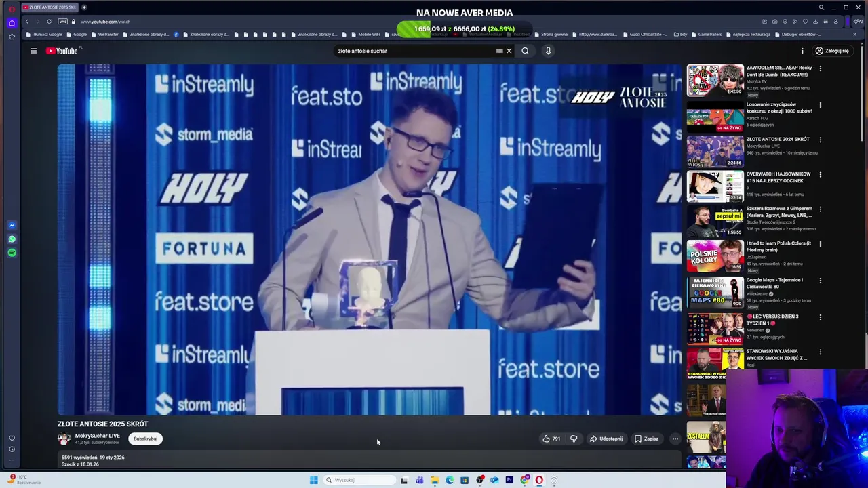Viewport: 868px width, 488px height.
Task: Open WhatsApp in the Opera sidebar
Action: [x=12, y=239]
